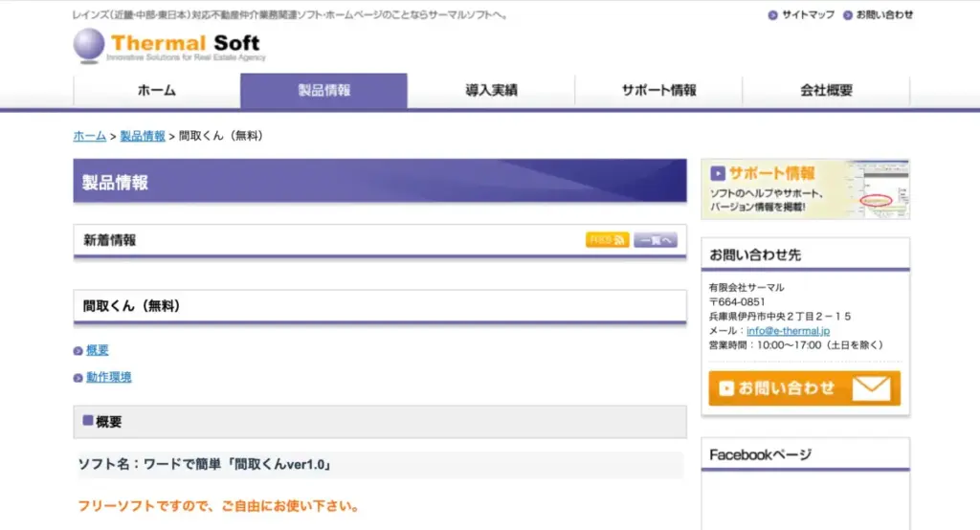Viewport: 980px width, 530px height.
Task: Open the サイトマップ link
Action: tap(808, 15)
